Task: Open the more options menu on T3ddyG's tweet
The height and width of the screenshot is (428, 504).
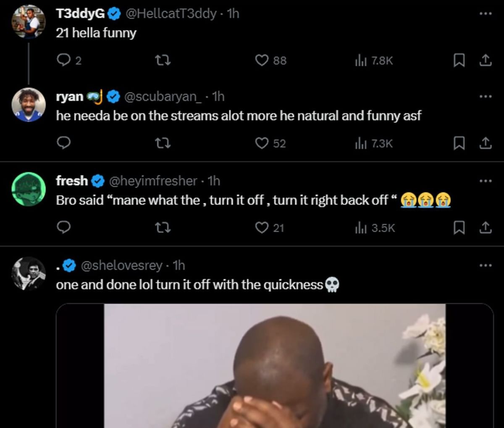Action: [x=486, y=14]
